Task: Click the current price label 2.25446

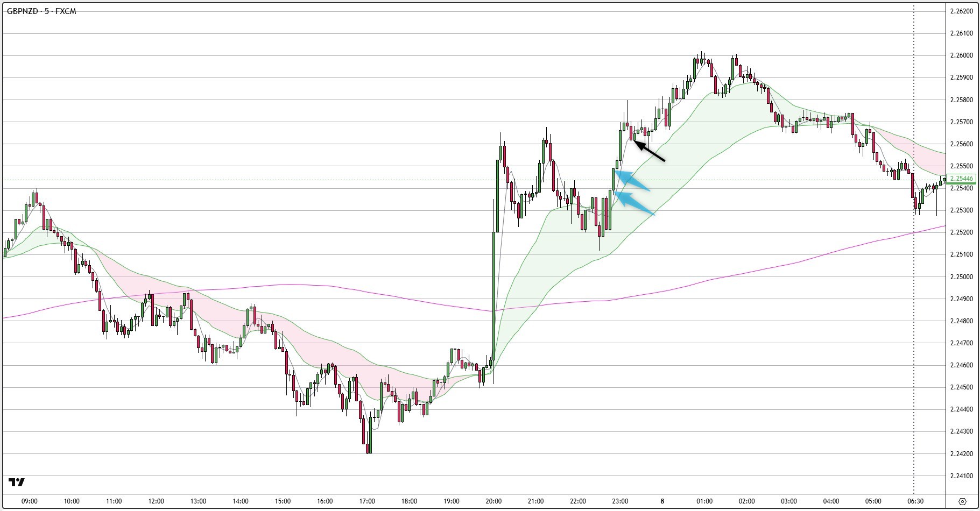Action: point(961,179)
